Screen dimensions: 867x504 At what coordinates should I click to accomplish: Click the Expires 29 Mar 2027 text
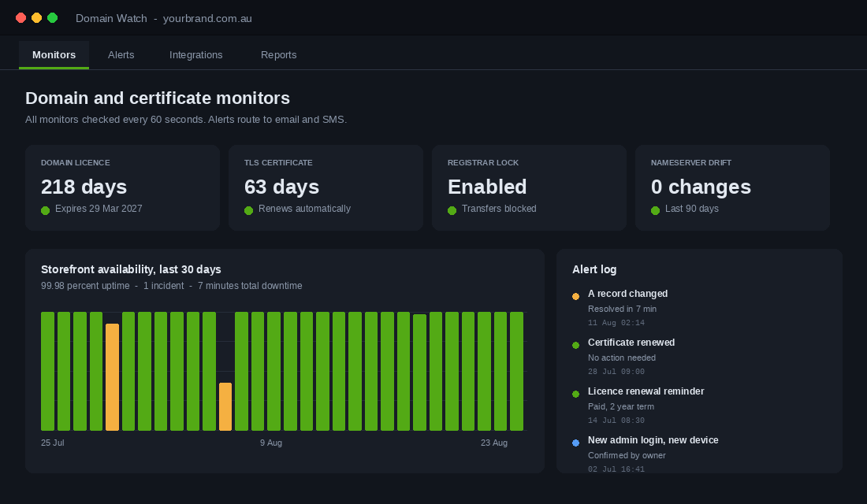coord(99,209)
